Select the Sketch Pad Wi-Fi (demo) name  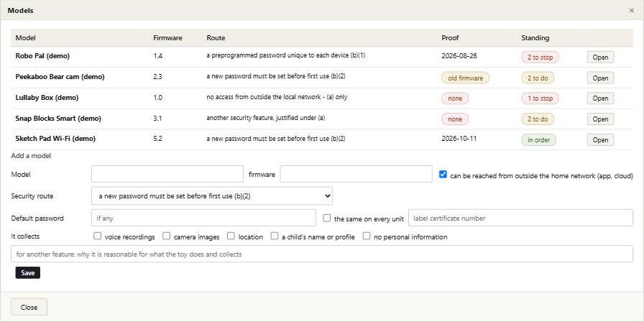[x=55, y=139]
